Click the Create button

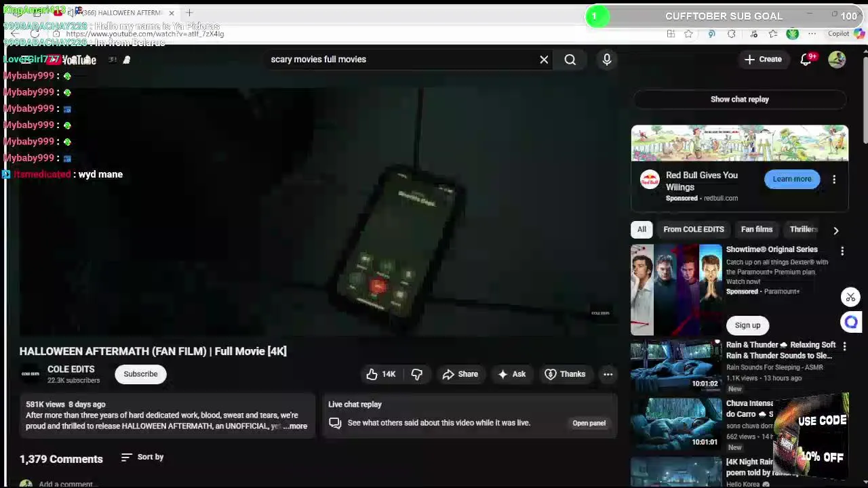pyautogui.click(x=763, y=60)
